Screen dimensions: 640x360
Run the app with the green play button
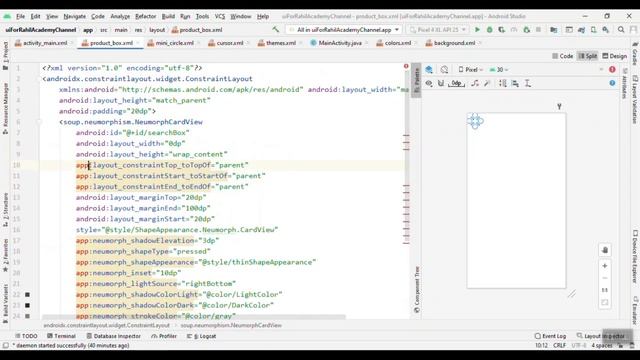coord(477,30)
